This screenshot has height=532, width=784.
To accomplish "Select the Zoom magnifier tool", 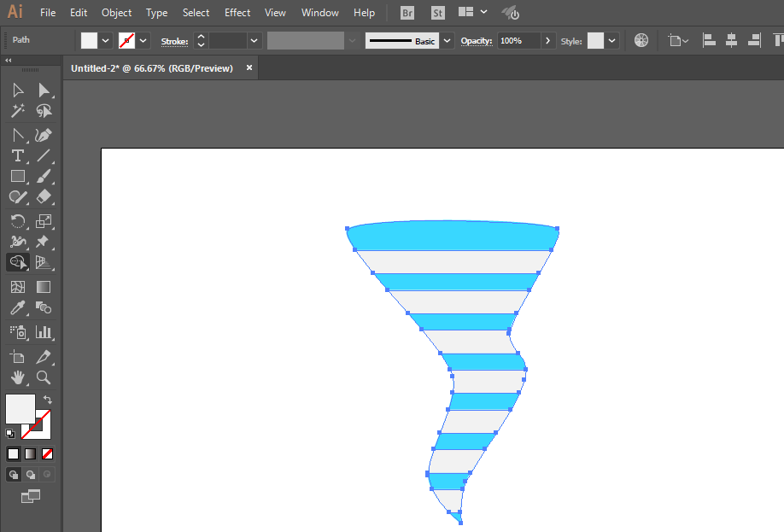I will pos(44,377).
